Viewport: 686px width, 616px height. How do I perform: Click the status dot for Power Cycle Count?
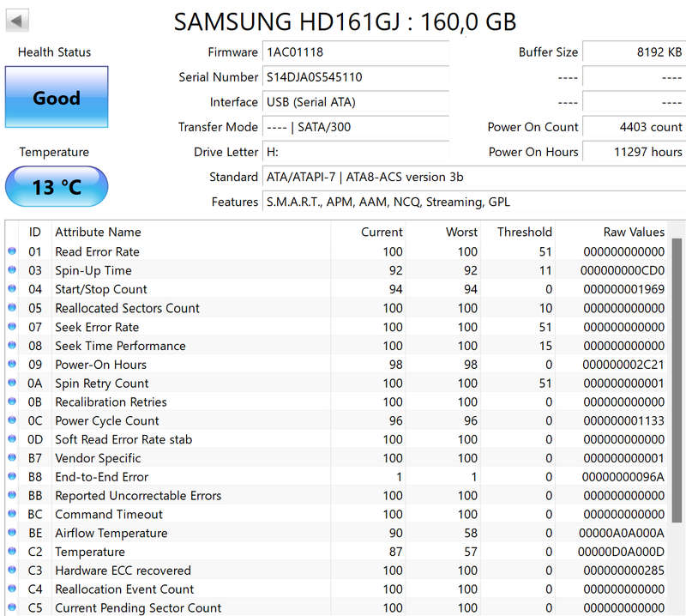12,420
